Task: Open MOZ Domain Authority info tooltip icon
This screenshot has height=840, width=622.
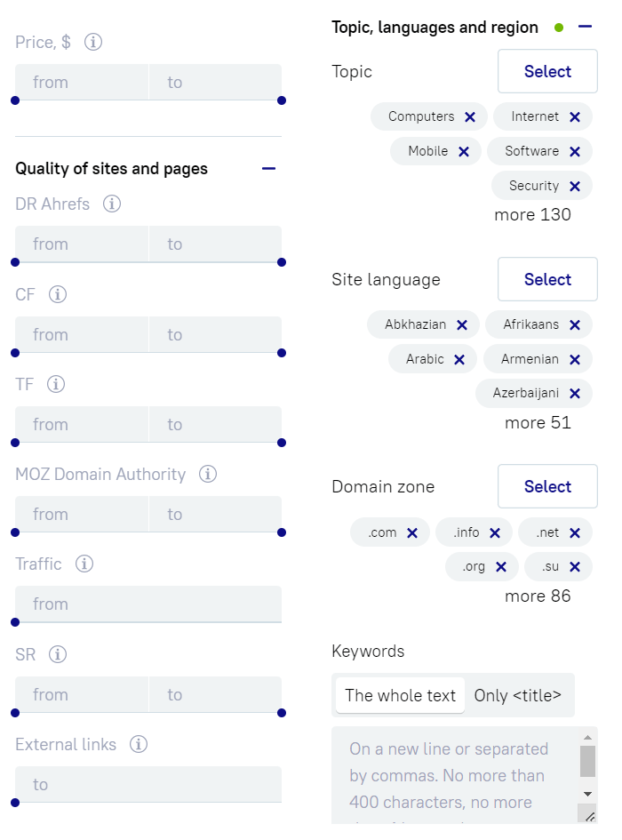Action: [x=208, y=474]
